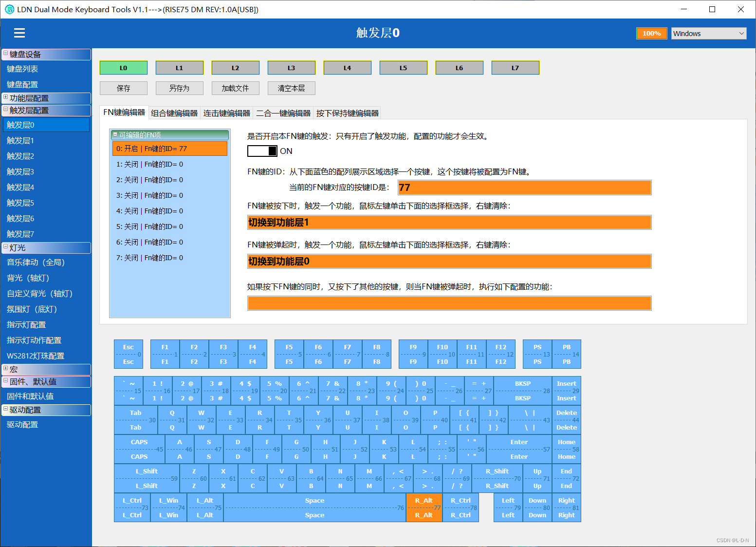Select layer L3 button
The height and width of the screenshot is (547, 756).
pos(292,68)
